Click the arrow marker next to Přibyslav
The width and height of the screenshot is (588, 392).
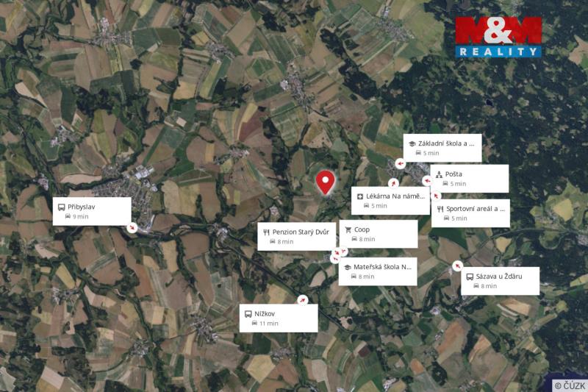tap(132, 227)
